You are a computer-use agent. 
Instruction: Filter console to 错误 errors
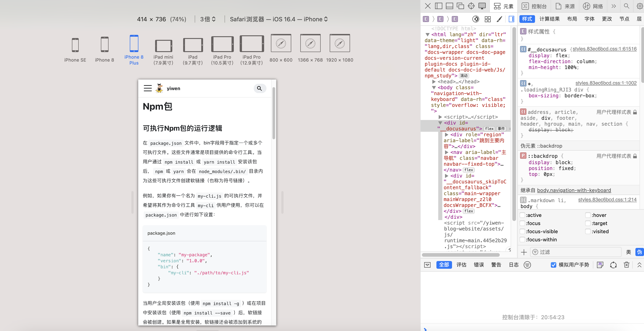(478, 265)
